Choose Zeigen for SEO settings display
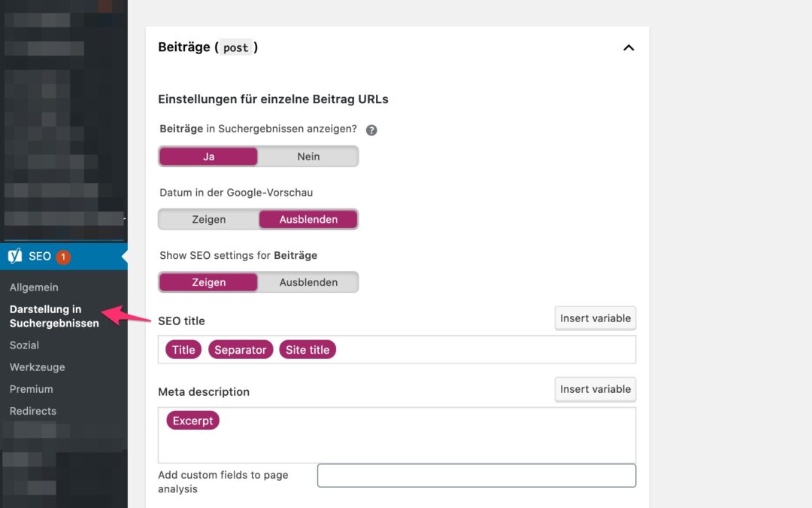This screenshot has height=508, width=812. pos(208,282)
